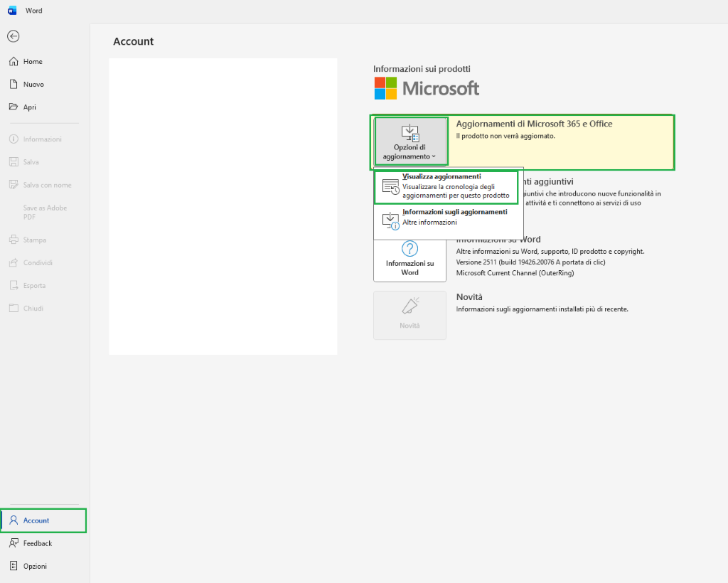Open the Stampa page
This screenshot has width=728, height=583.
tap(43, 240)
